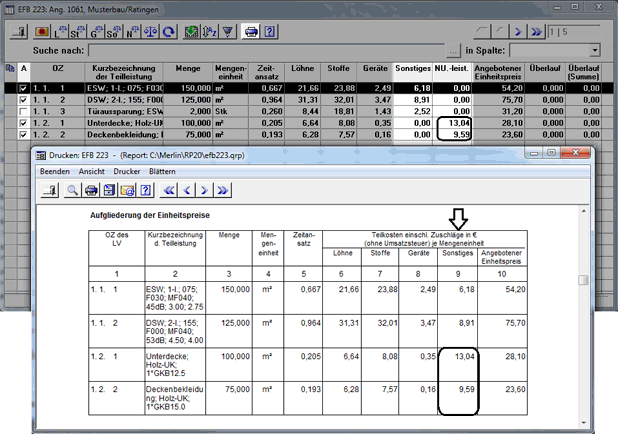Screen dimensions: 618x434
Task: Click the save report disk icon
Action: tap(109, 190)
